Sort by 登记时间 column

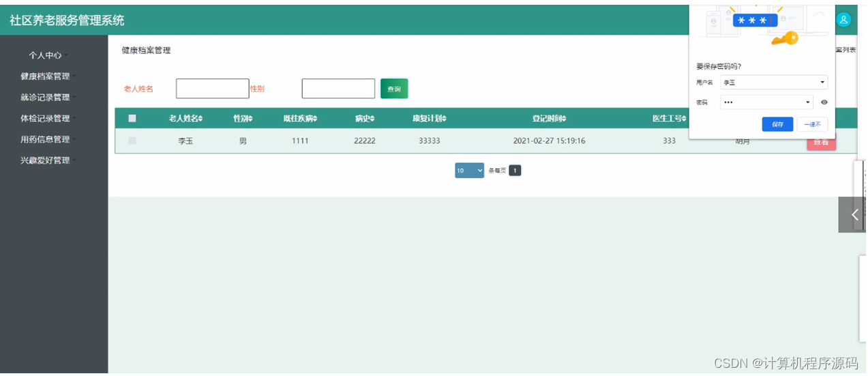pyautogui.click(x=549, y=119)
